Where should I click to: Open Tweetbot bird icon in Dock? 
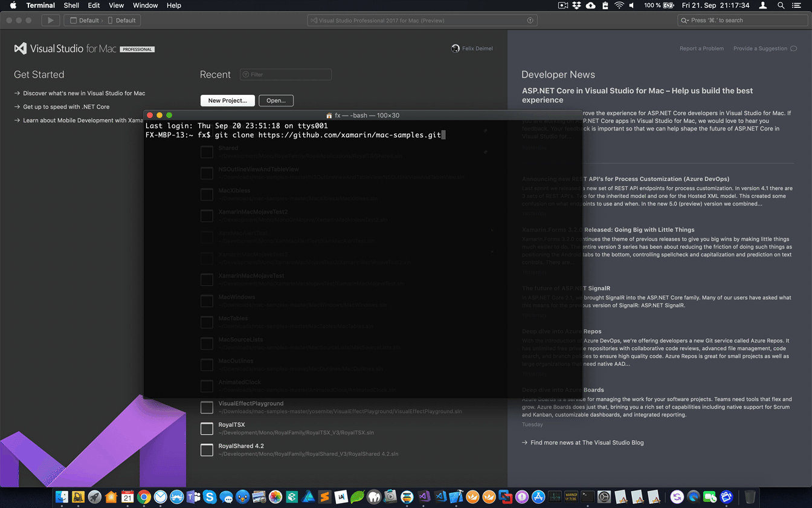(242, 497)
